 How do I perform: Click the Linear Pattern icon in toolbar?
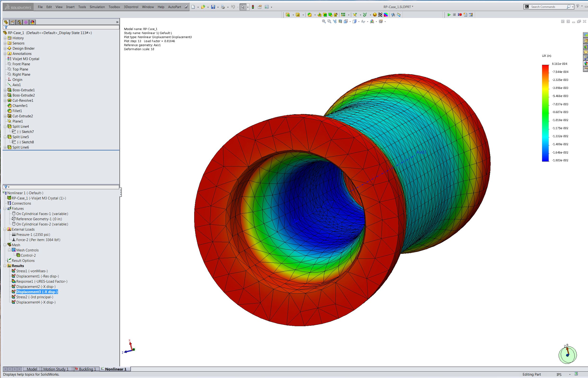click(343, 15)
